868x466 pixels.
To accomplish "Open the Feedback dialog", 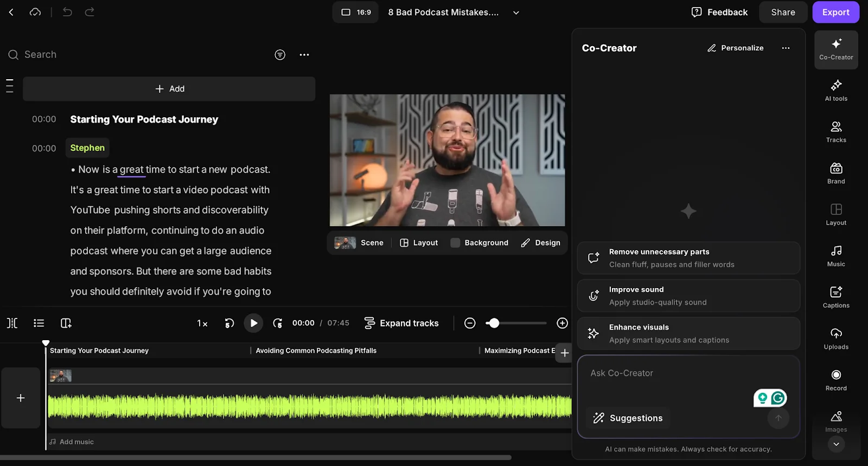I will [719, 12].
